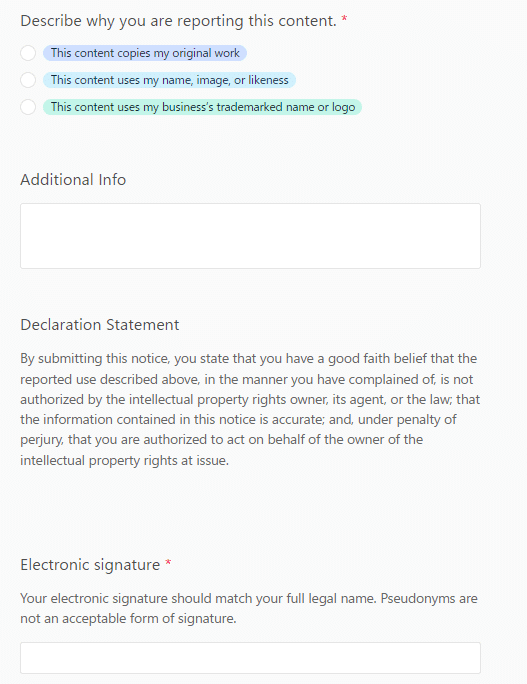Select the trademarked name or logo radio button
The width and height of the screenshot is (527, 684).
tap(28, 107)
